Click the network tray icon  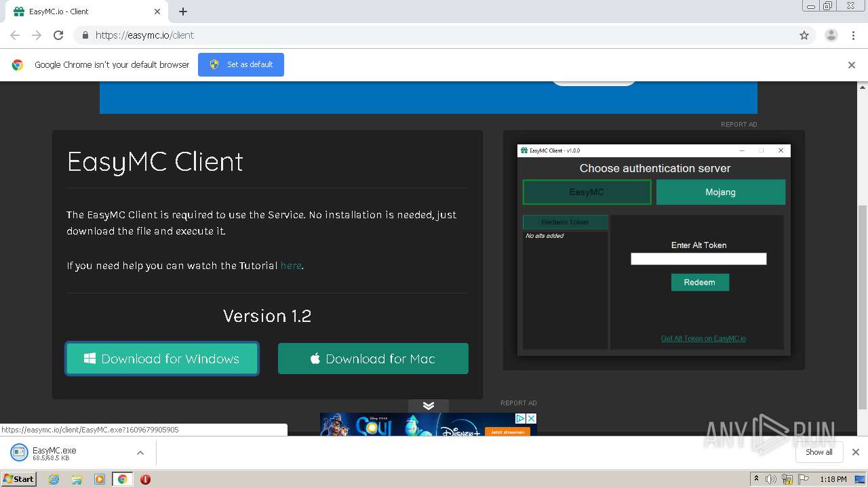[x=787, y=479]
